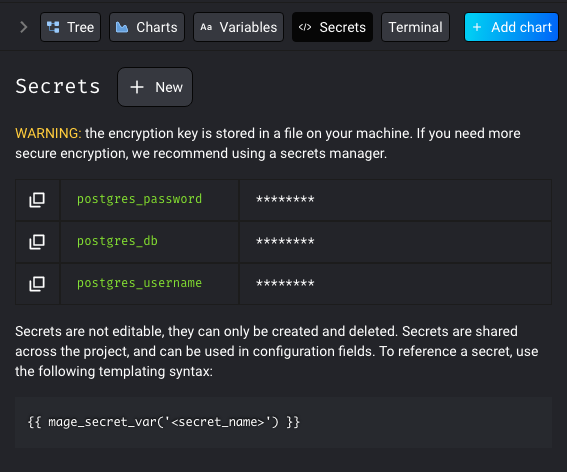Click the code brackets icon on Secrets
The image size is (567, 472).
pos(305,27)
